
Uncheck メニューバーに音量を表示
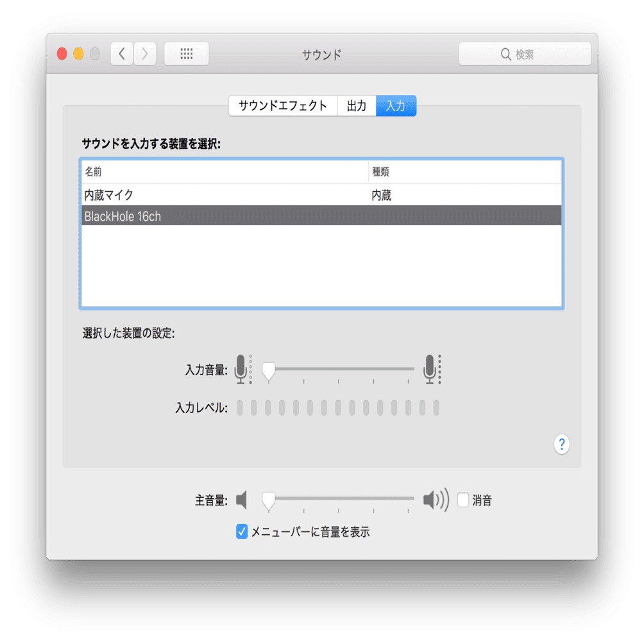point(242,531)
